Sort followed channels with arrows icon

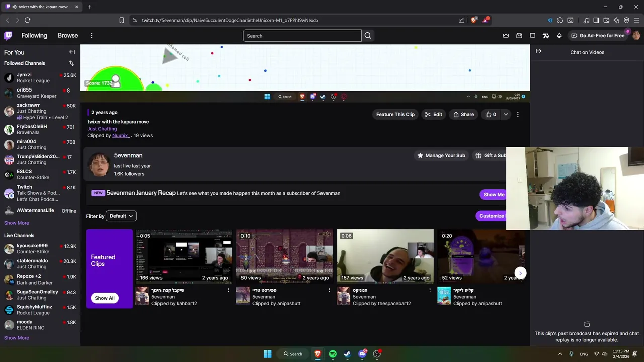pos(71,63)
